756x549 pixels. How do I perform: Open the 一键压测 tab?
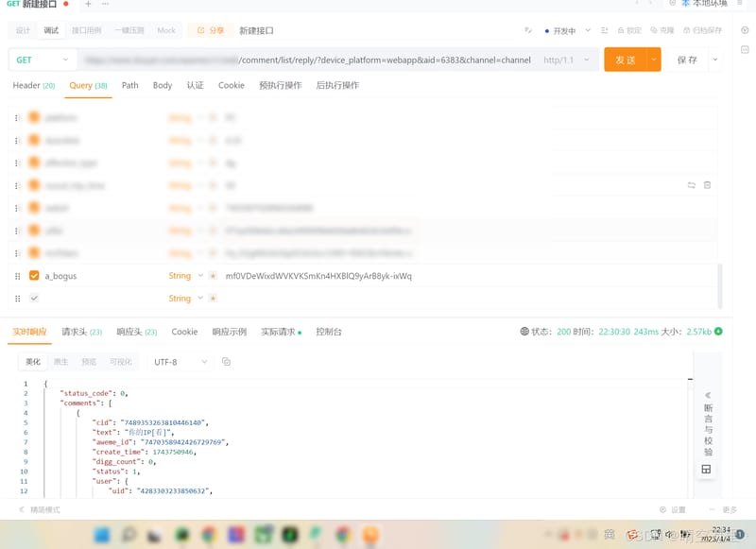pos(129,30)
